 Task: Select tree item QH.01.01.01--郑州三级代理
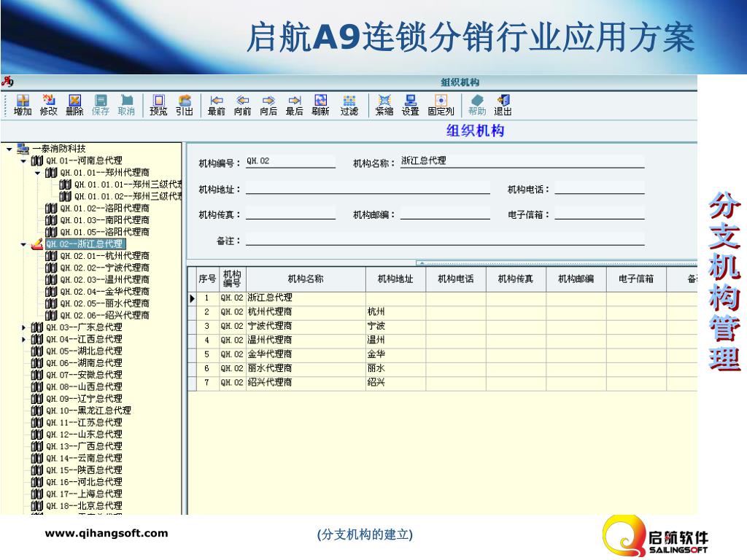point(128,184)
